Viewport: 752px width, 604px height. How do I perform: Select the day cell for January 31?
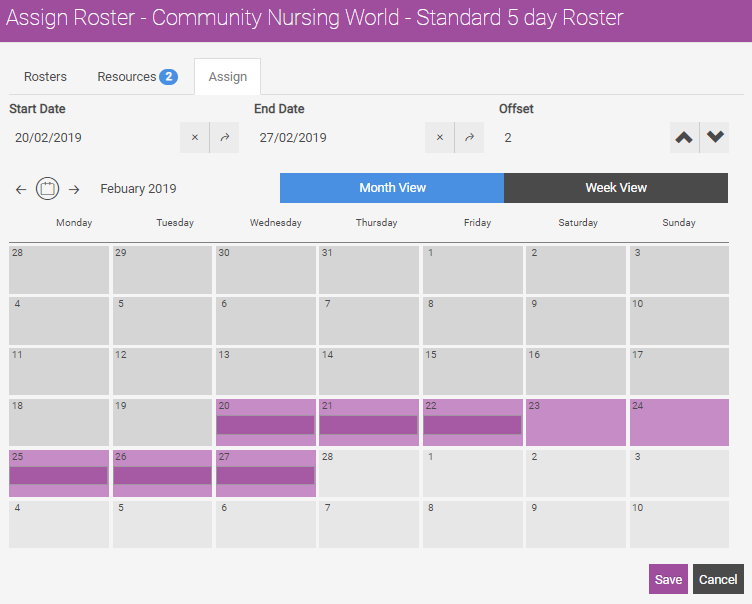[x=368, y=270]
